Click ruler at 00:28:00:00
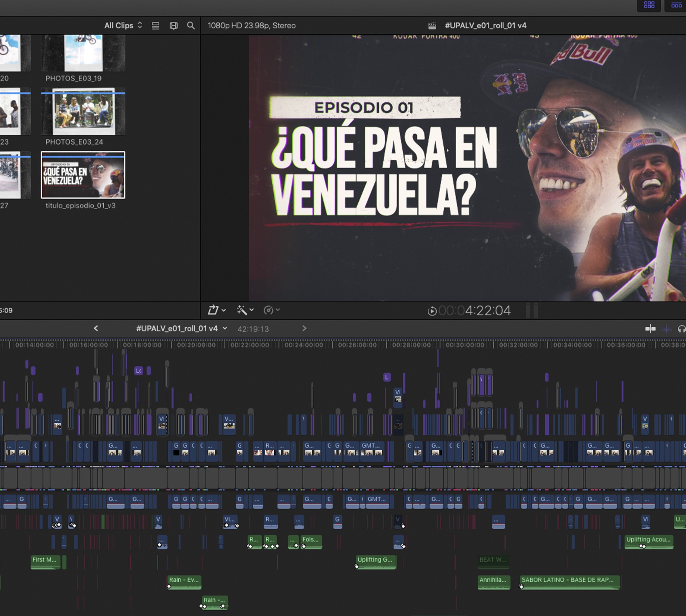Screen dimensions: 686x616 pos(411,345)
